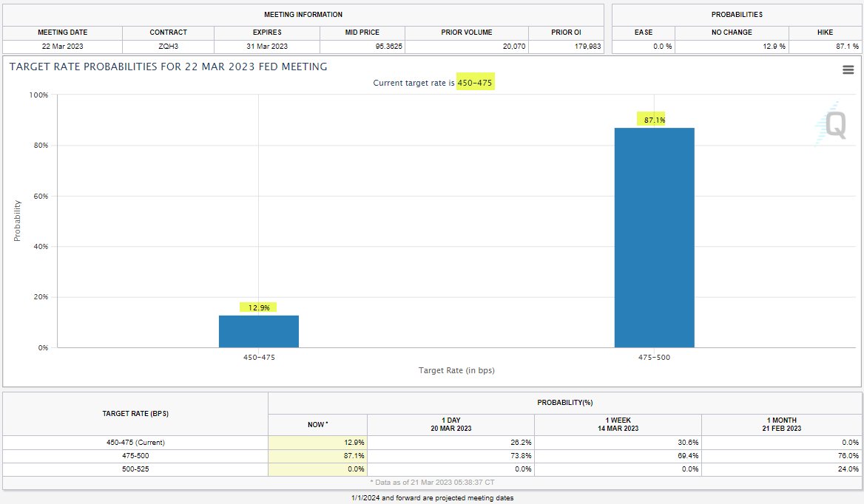This screenshot has height=504, width=864.
Task: Click the 1 DAY 20 MAR 2023 header
Action: (450, 425)
